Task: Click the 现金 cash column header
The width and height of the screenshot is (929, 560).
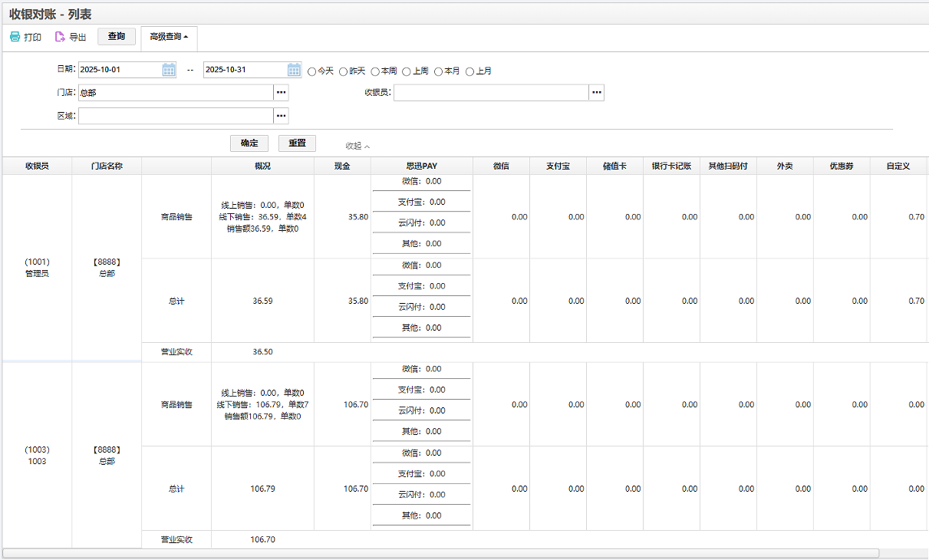Action: [342, 166]
